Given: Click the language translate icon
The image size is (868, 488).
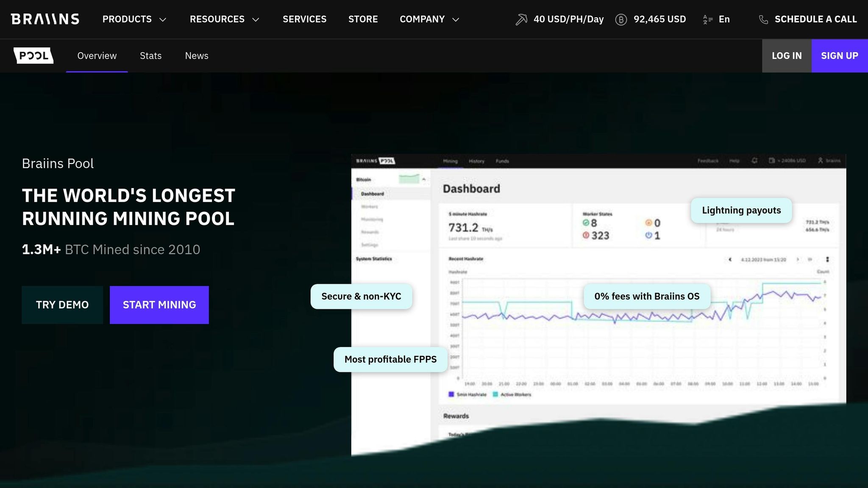Looking at the screenshot, I should (x=707, y=19).
